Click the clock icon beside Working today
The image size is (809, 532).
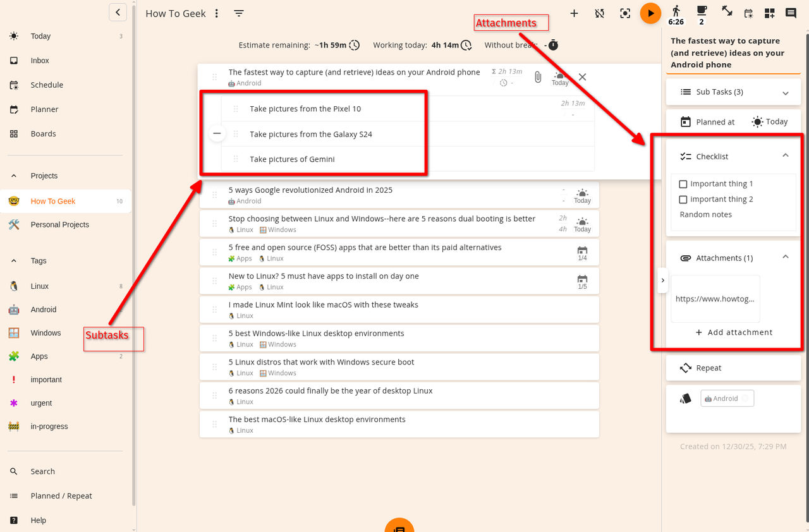click(x=466, y=45)
